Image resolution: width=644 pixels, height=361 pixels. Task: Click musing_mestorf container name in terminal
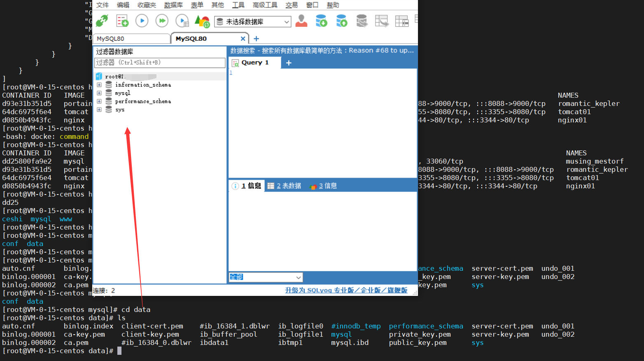tap(595, 161)
